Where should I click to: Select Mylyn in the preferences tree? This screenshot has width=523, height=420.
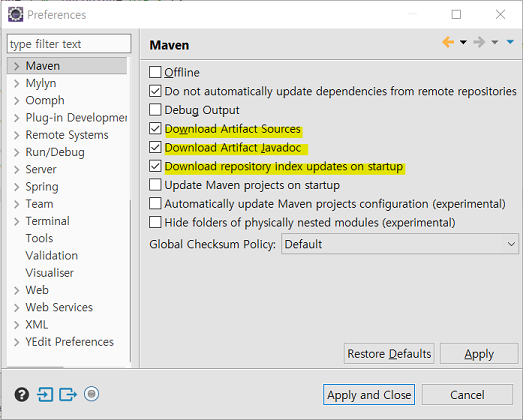(x=41, y=83)
